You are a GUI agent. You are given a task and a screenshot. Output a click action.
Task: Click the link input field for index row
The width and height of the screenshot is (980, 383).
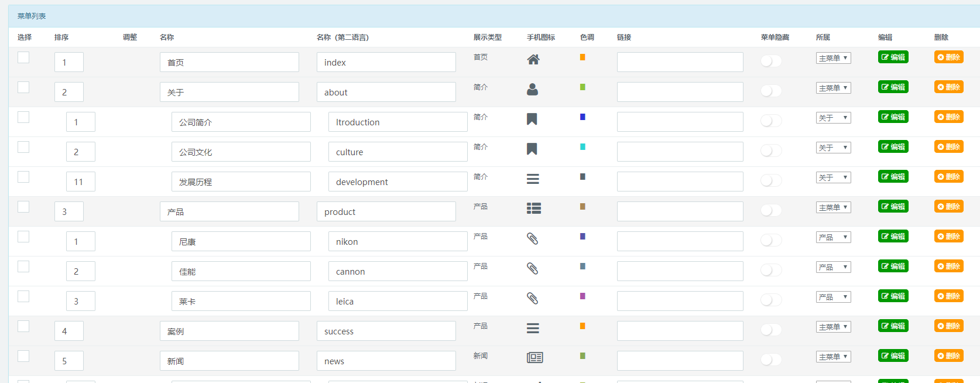pyautogui.click(x=680, y=62)
